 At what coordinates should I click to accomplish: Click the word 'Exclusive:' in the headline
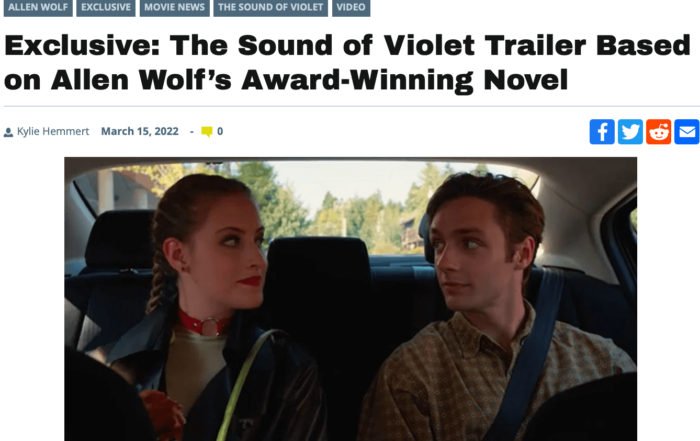(x=82, y=45)
